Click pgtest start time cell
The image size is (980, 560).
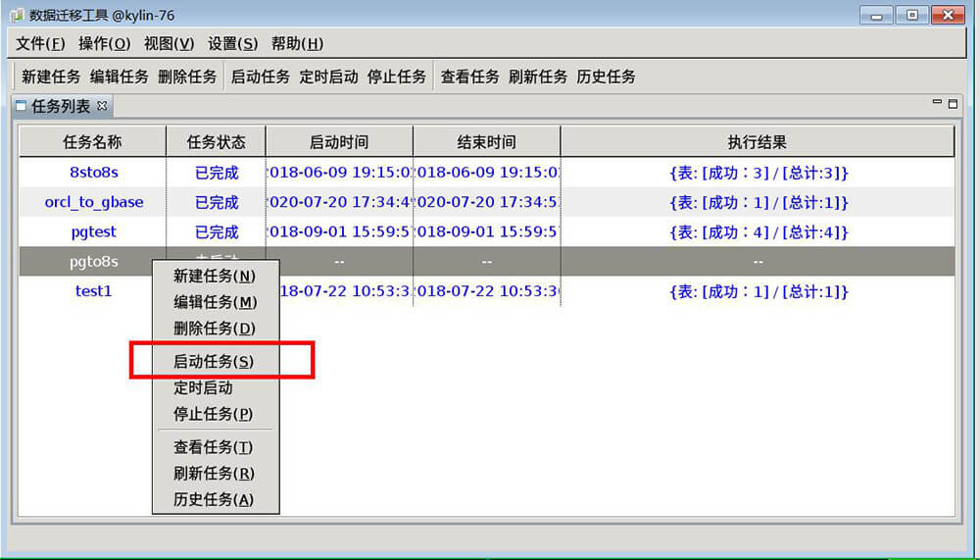339,232
